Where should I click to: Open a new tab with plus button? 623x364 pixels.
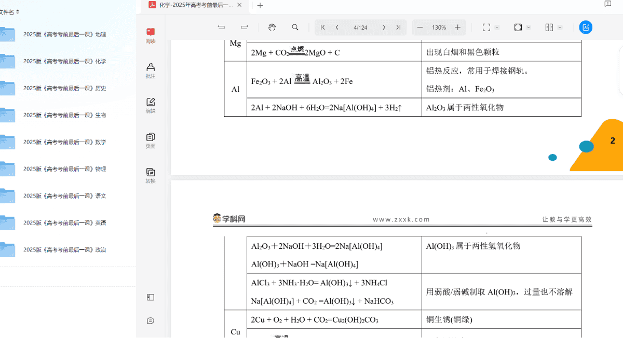pyautogui.click(x=260, y=6)
